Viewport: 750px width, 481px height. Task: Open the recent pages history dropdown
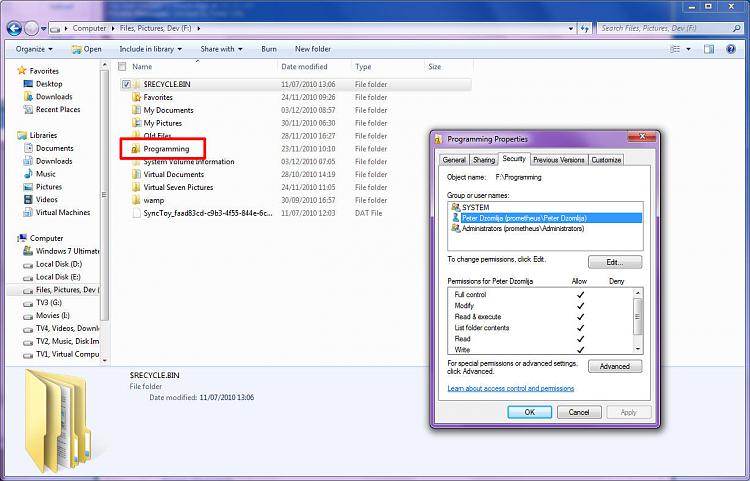[44, 29]
